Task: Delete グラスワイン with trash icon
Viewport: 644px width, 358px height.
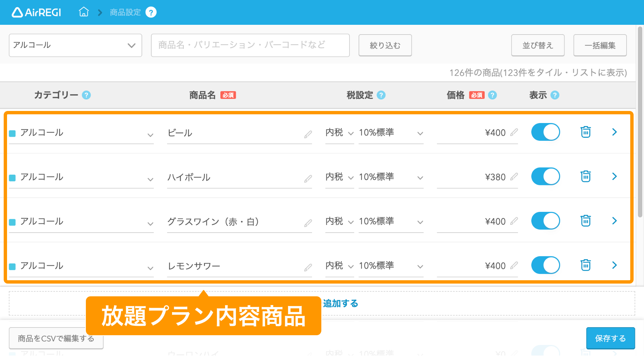Action: pyautogui.click(x=586, y=221)
